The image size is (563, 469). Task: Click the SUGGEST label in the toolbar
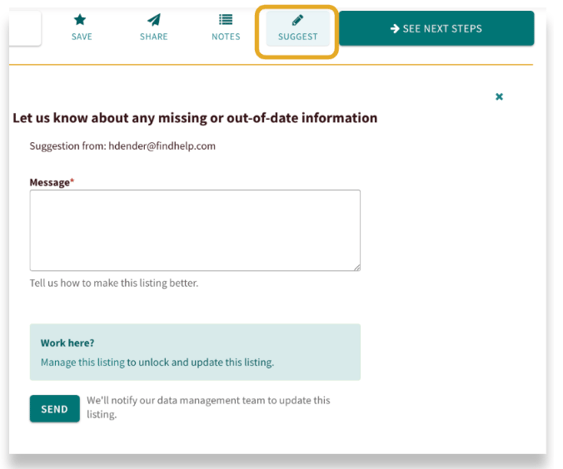coord(298,37)
